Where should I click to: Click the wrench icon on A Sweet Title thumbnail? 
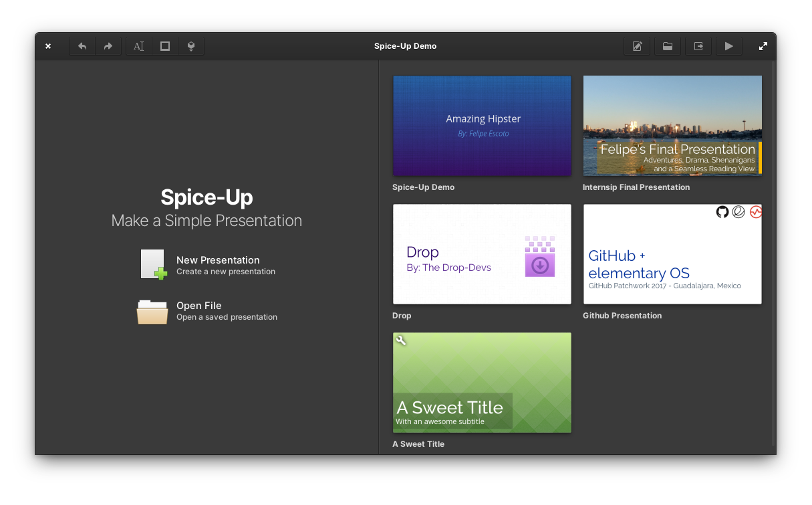[401, 340]
